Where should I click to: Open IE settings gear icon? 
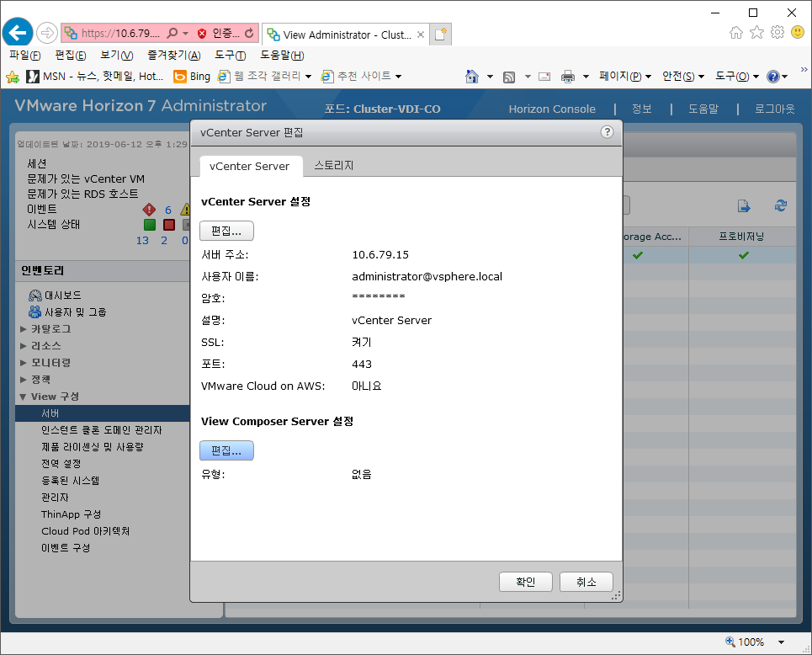[x=778, y=33]
